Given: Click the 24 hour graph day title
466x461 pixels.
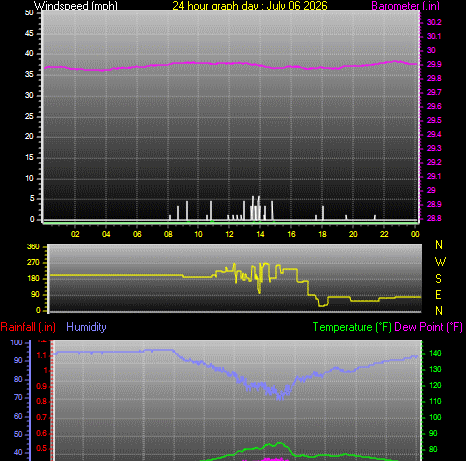Looking at the screenshot, I should [250, 5].
